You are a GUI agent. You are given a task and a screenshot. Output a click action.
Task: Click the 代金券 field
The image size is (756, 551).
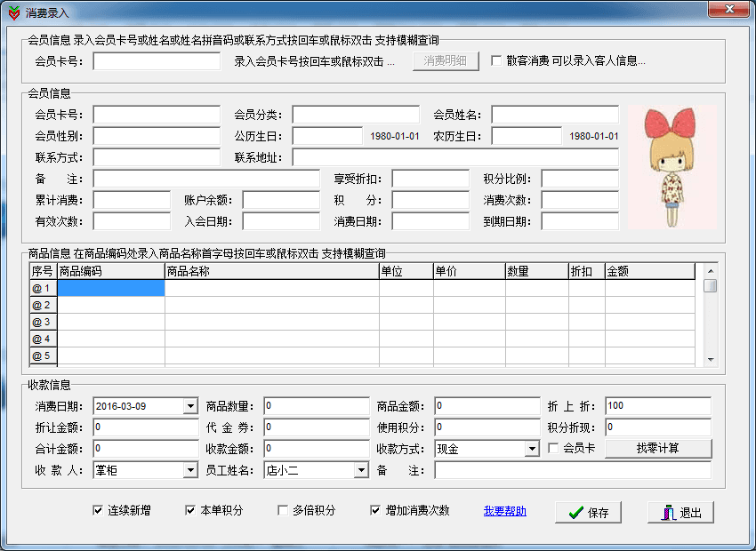[317, 427]
